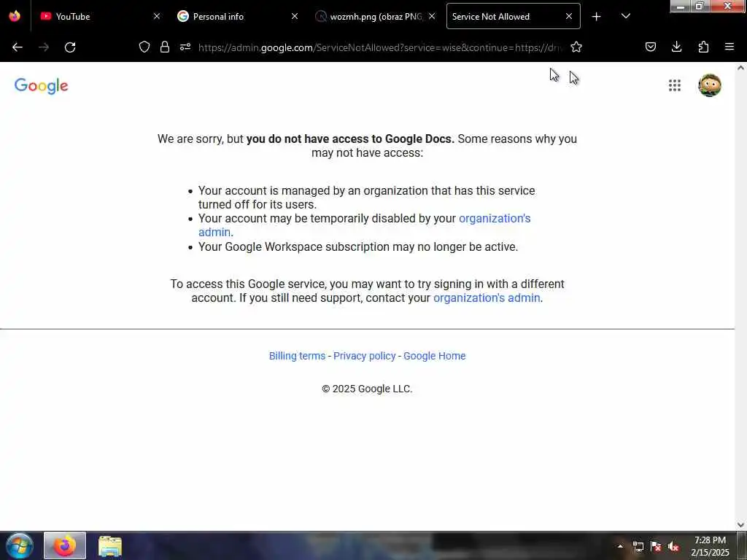
Task: Open Windows Explorer from the taskbar
Action: point(110,545)
